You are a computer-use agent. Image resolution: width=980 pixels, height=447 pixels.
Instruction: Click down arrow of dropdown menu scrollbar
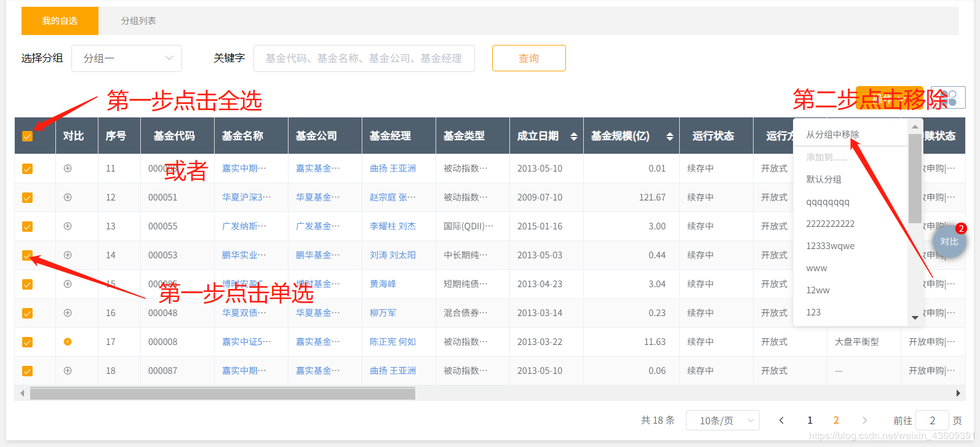pyautogui.click(x=915, y=318)
